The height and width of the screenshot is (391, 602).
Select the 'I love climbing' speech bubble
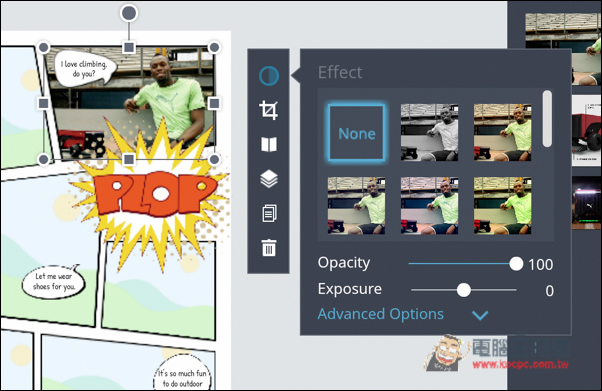coord(84,69)
